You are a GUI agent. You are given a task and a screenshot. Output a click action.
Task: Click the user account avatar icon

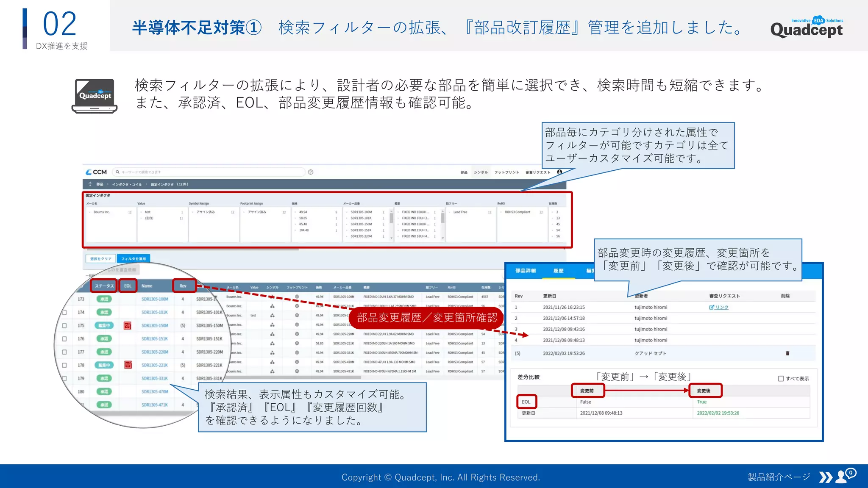pos(559,172)
